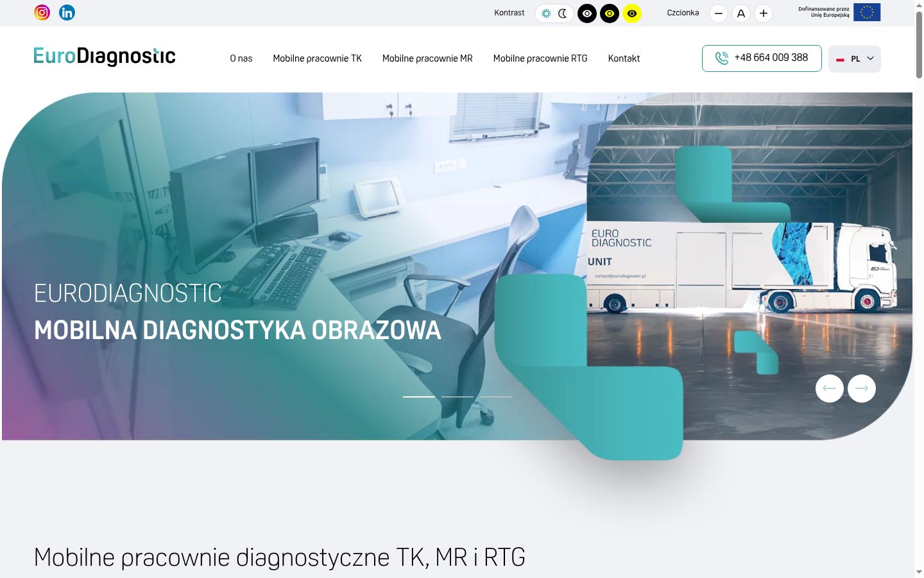The image size is (924, 578).
Task: Call the +48 664 009 388 button
Action: point(762,58)
